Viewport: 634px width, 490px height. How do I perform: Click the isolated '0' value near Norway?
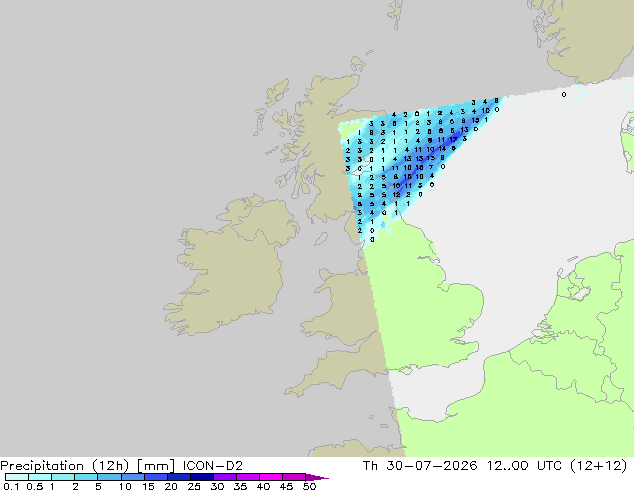pyautogui.click(x=564, y=95)
